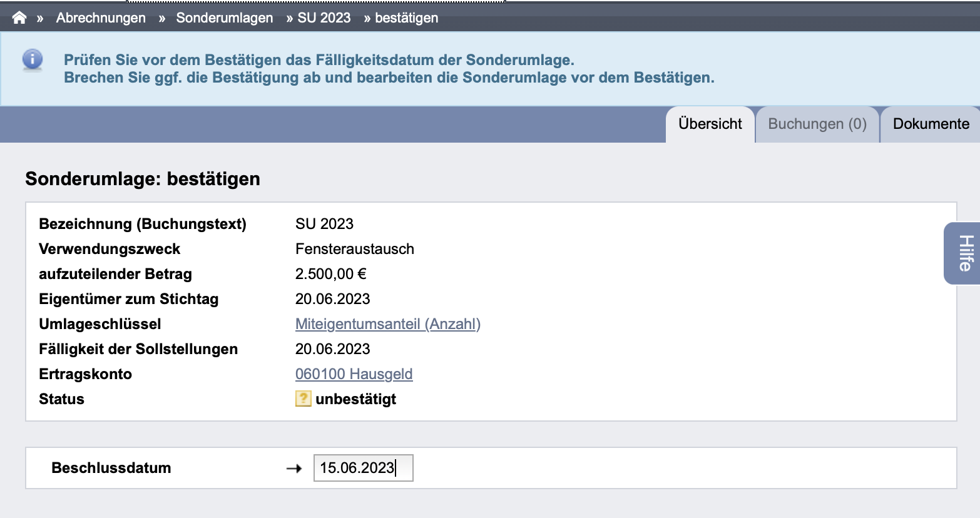Image resolution: width=980 pixels, height=518 pixels.
Task: Click the arrow next to Beschlussdatum
Action: point(294,468)
